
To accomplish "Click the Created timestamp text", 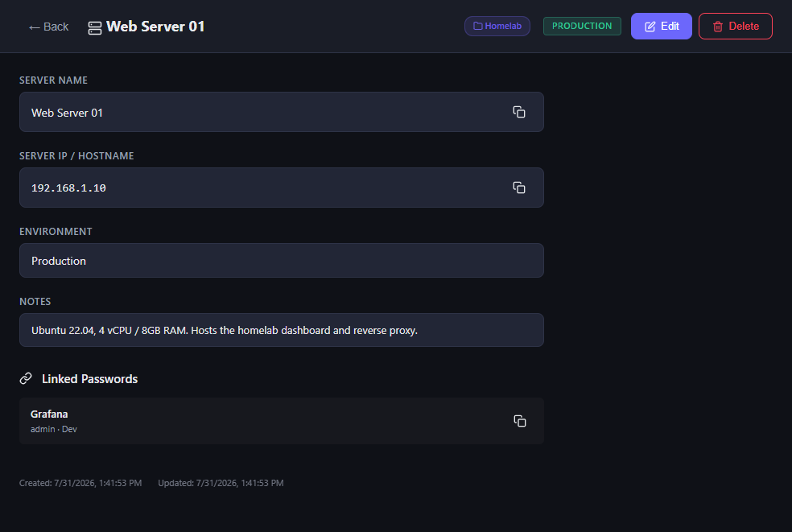I will (80, 483).
